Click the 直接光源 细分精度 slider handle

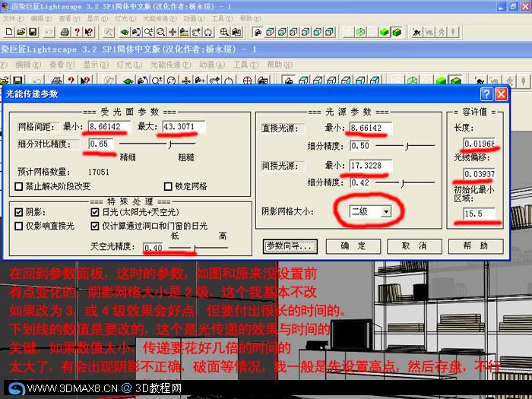pos(407,146)
